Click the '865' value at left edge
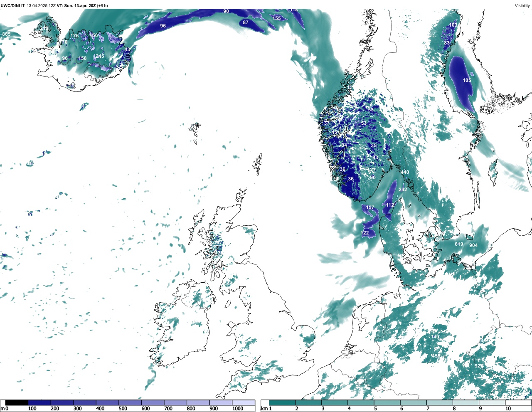Viewport: 532px width, 412px height. click(x=6, y=34)
